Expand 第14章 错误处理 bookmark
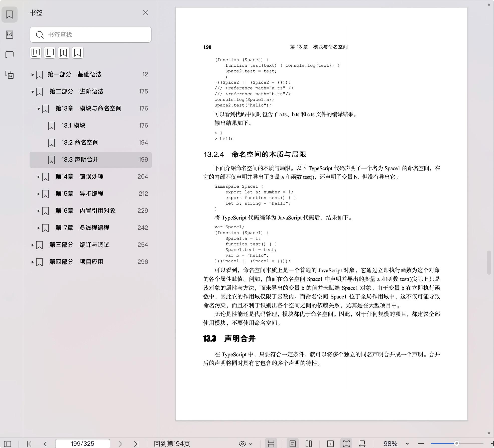 [x=39, y=177]
